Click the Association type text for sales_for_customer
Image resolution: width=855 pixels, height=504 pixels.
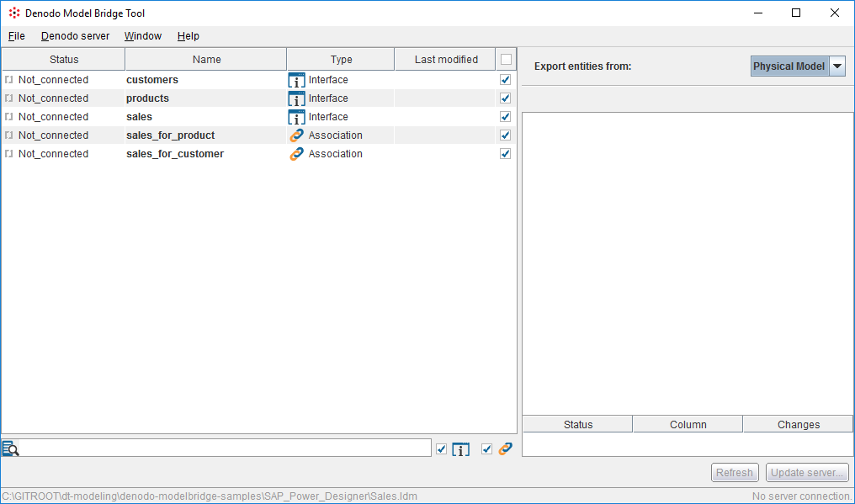335,154
